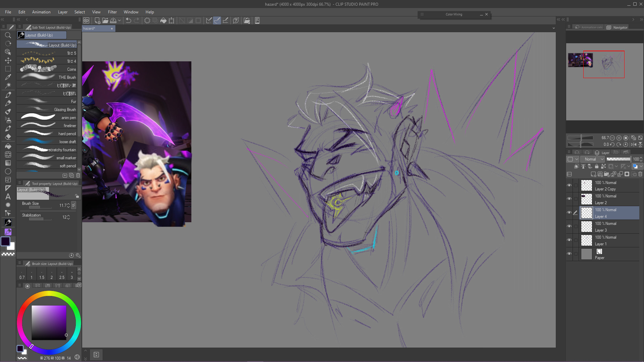Switch to the Navigator tab
Screen dimensions: 644x362
click(x=617, y=27)
